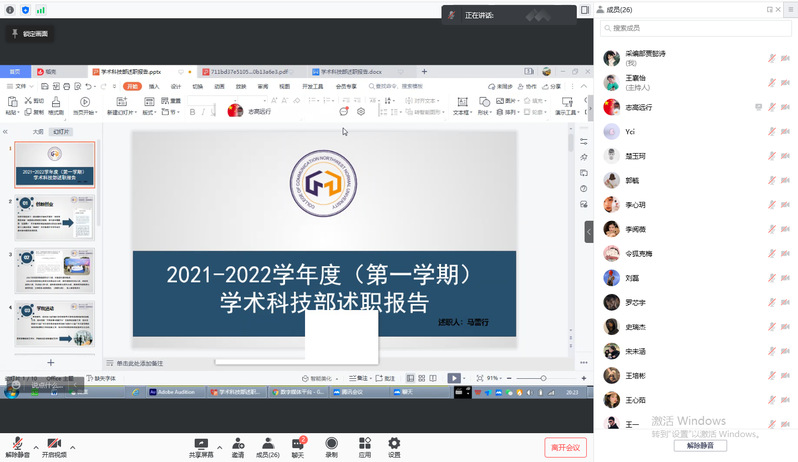Toggle the members (26) panel

(x=268, y=443)
